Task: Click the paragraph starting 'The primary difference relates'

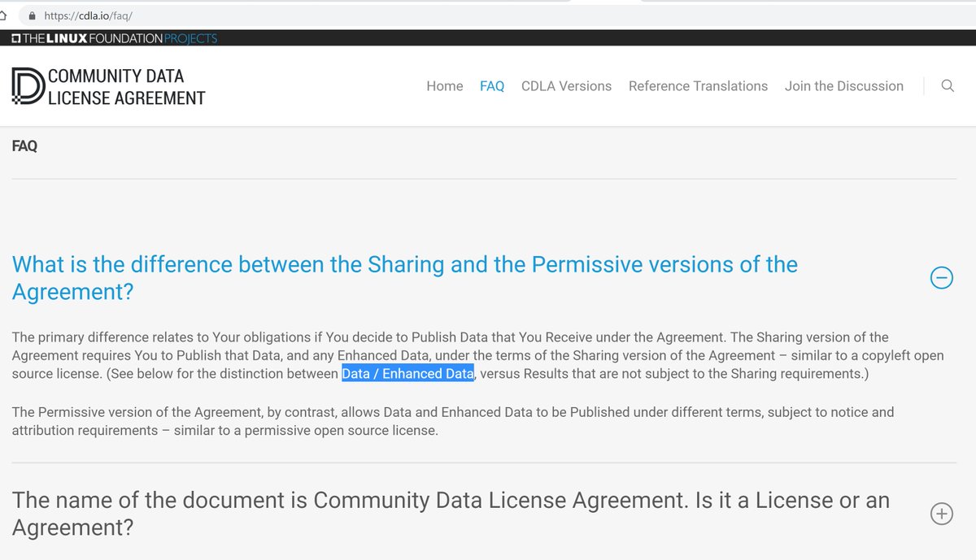Action: pos(477,355)
